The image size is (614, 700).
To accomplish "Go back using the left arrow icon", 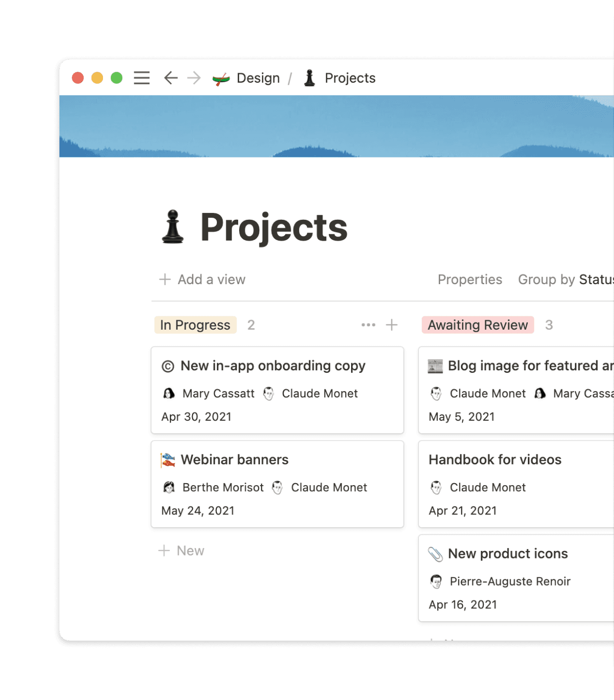I will pos(170,78).
